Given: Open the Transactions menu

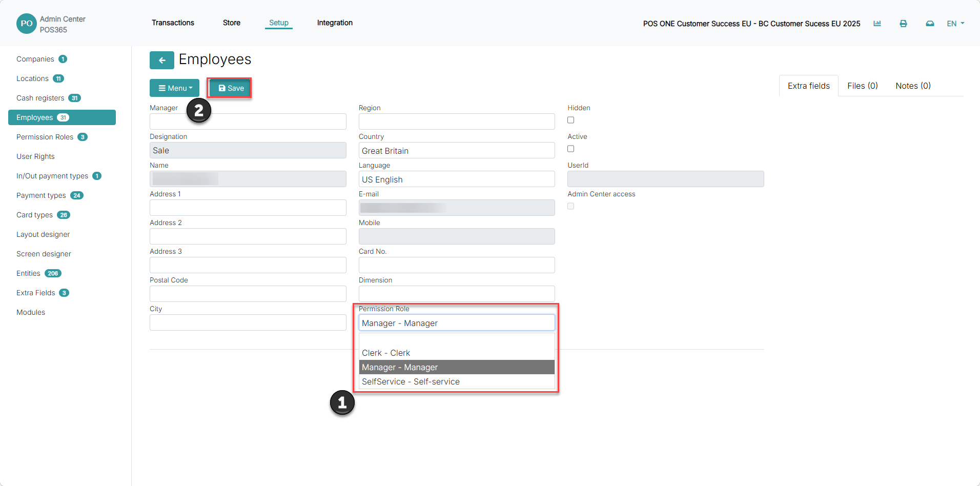Looking at the screenshot, I should tap(173, 23).
